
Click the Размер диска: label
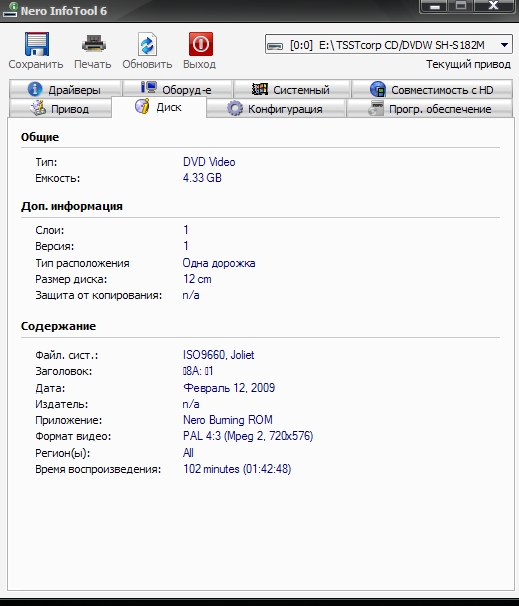click(71, 279)
